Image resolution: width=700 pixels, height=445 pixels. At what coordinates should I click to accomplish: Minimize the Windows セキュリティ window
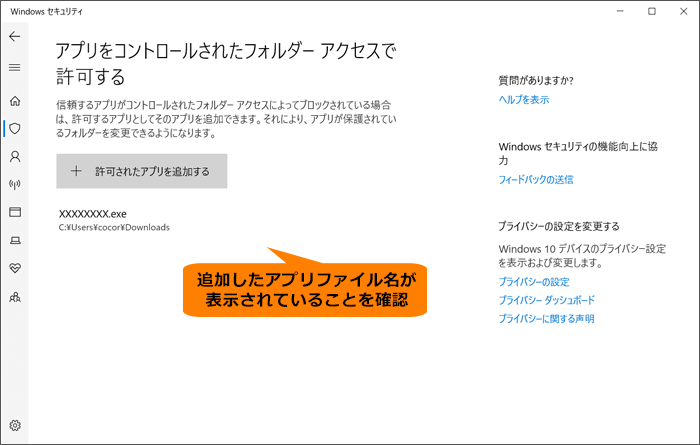(620, 11)
